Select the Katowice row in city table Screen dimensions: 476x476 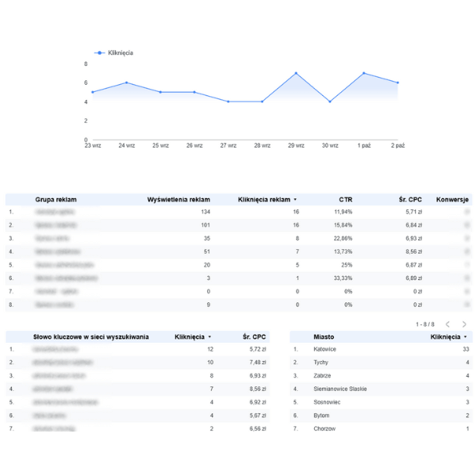pos(325,349)
